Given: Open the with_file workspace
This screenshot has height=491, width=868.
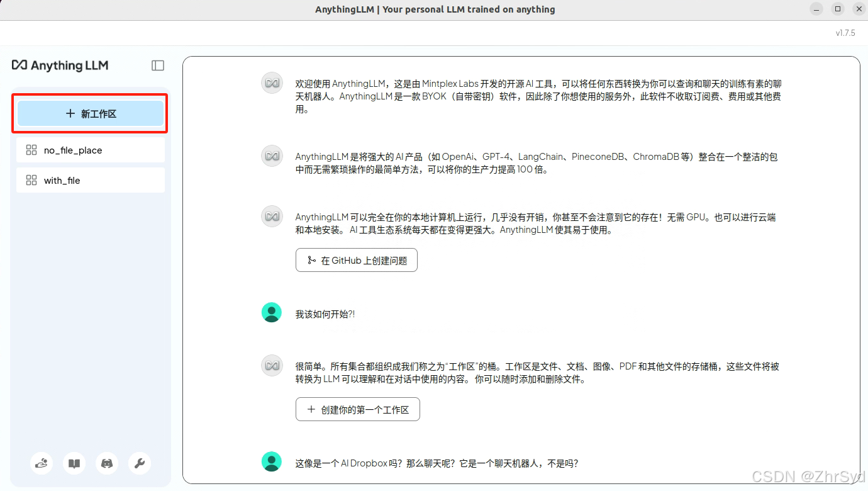Looking at the screenshot, I should (x=91, y=180).
